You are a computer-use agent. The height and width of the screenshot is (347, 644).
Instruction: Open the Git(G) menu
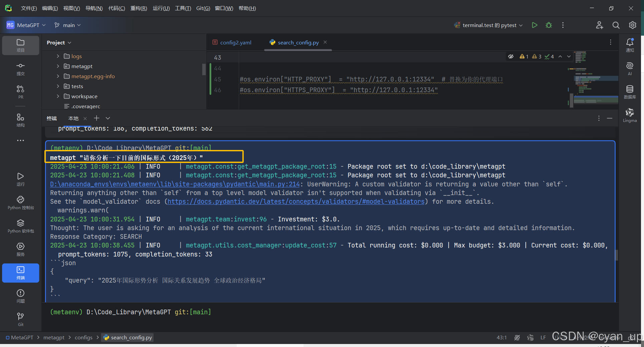pyautogui.click(x=203, y=8)
